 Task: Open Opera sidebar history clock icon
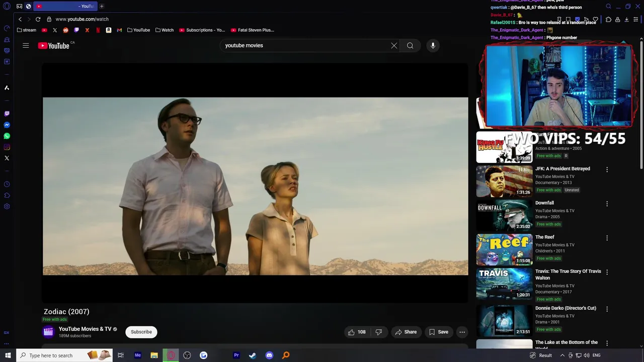(x=7, y=185)
